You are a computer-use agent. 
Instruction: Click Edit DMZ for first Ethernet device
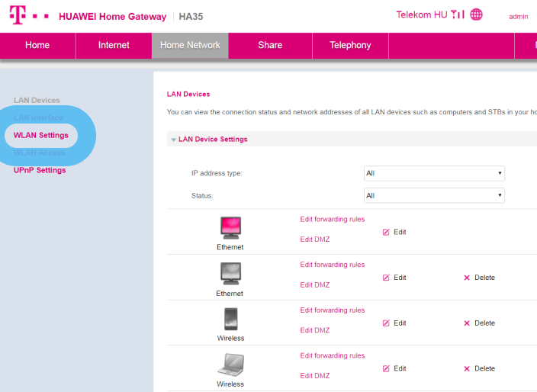pyautogui.click(x=315, y=239)
